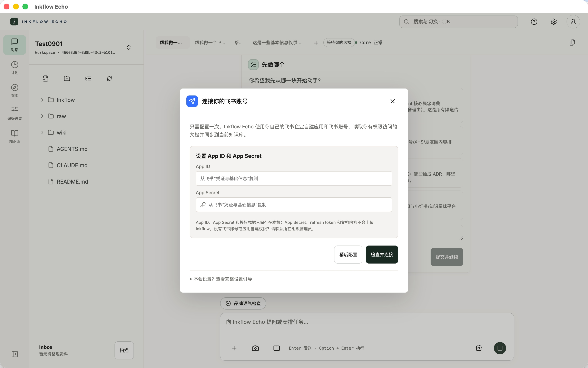Click the round stop button in composer
Image resolution: width=588 pixels, height=368 pixels.
[x=500, y=348]
